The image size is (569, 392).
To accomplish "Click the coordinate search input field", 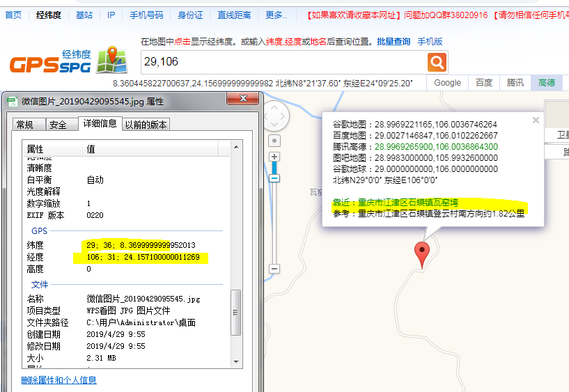I will coord(284,62).
